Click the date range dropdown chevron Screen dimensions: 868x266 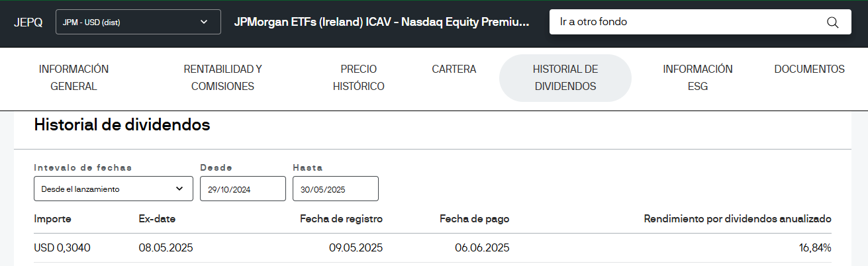[x=179, y=189]
